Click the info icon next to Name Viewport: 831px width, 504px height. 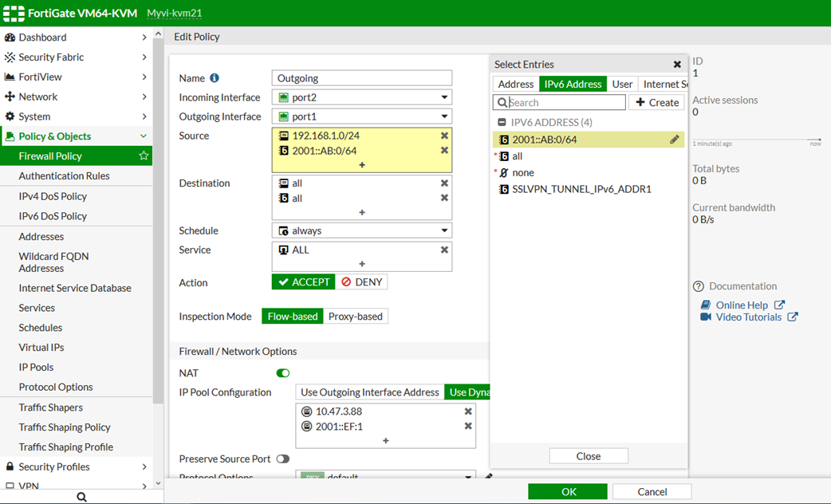(x=214, y=78)
